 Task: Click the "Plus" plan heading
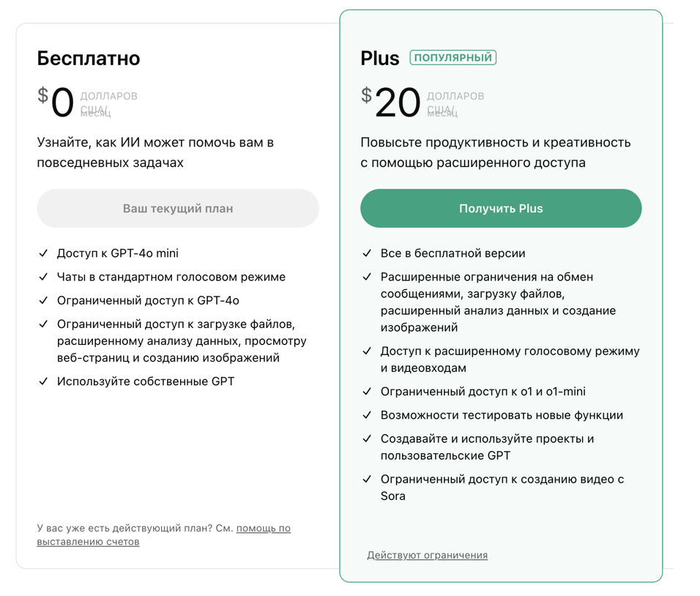tap(379, 59)
